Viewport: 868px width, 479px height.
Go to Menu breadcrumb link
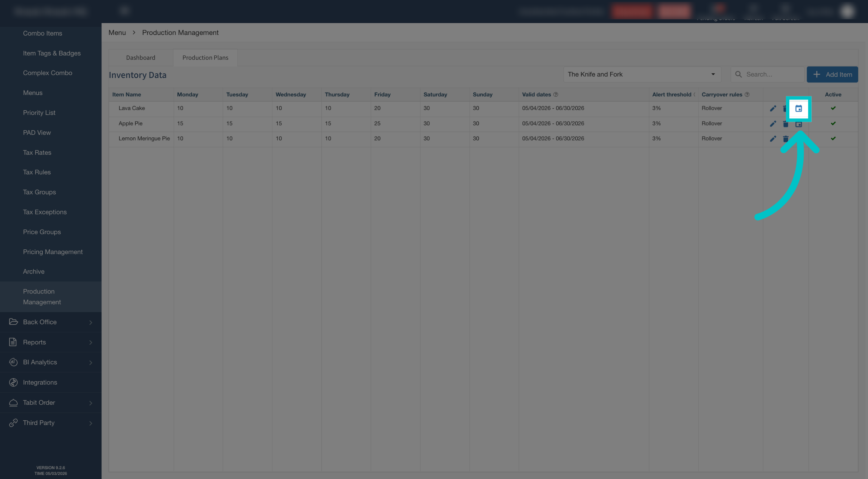pos(117,33)
